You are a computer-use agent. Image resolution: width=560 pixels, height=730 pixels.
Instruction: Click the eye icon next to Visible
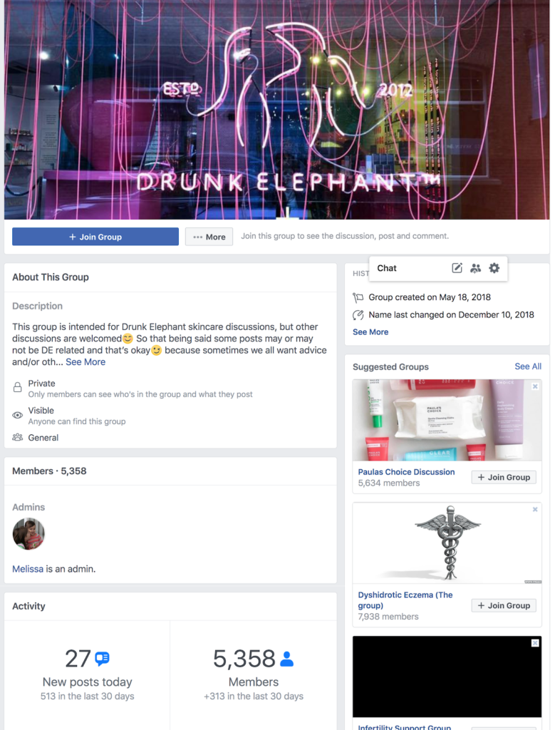[18, 415]
